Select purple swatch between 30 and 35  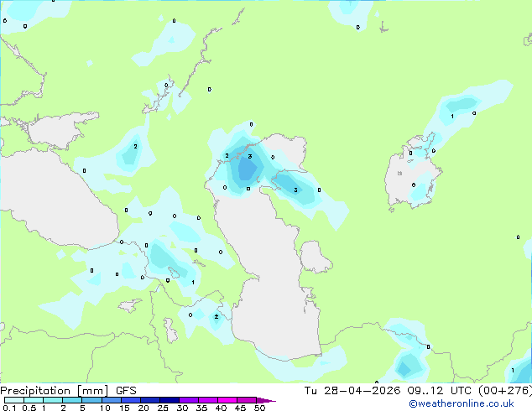[189, 400]
